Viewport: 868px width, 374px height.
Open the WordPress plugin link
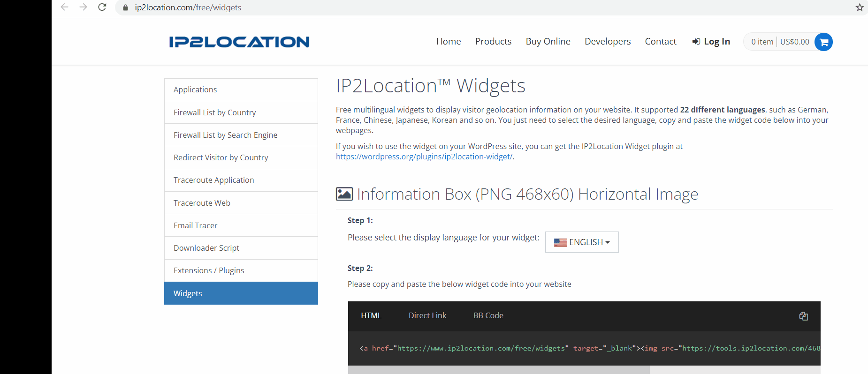click(424, 157)
